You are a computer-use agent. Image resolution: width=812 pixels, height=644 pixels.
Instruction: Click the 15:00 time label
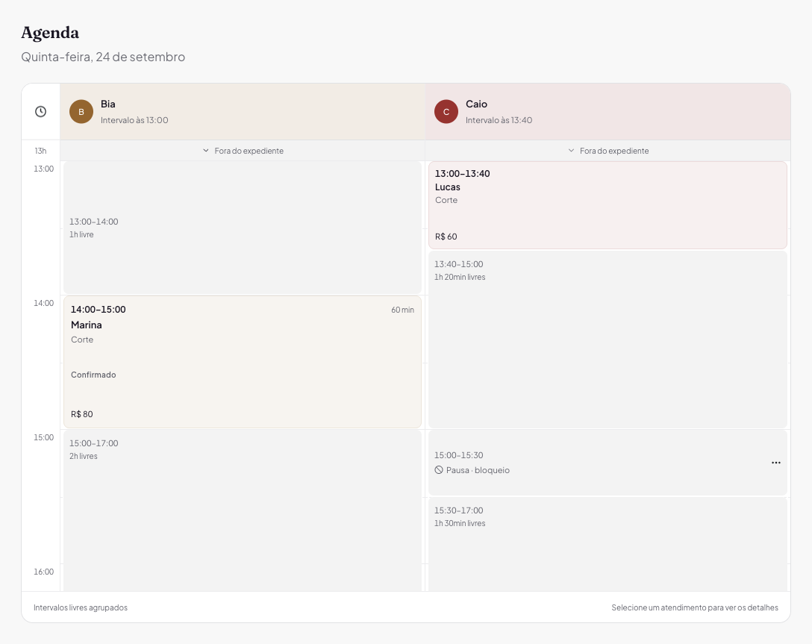tap(43, 437)
